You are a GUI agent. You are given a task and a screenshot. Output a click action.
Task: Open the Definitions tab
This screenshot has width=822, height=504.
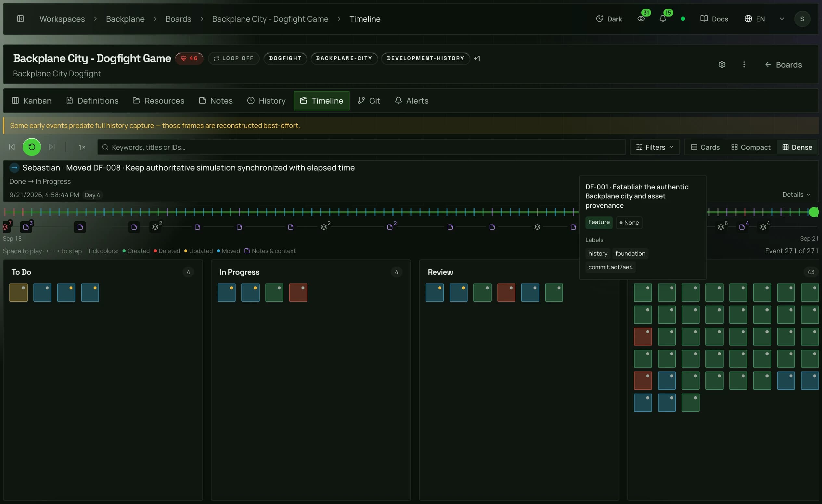click(x=92, y=100)
